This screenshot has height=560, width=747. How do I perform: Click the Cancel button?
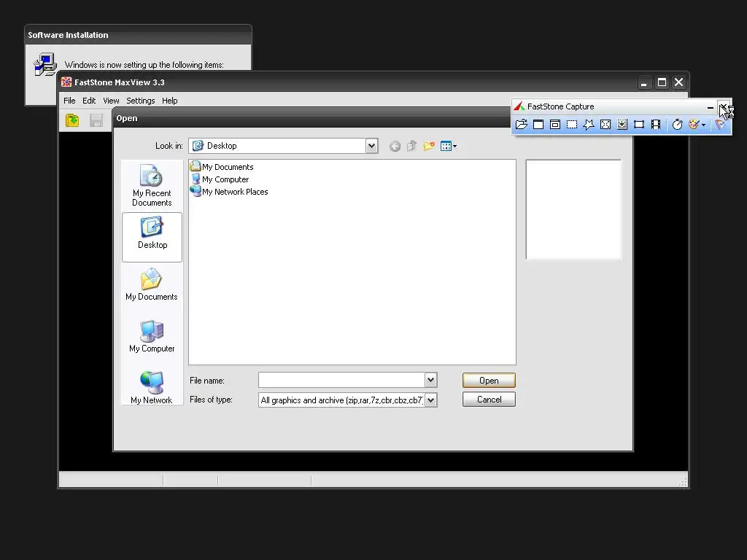[x=489, y=400]
